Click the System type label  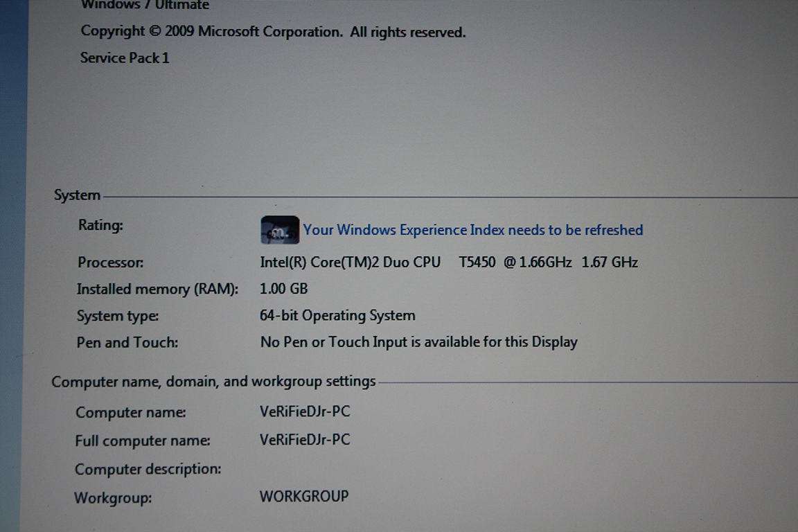(x=118, y=316)
